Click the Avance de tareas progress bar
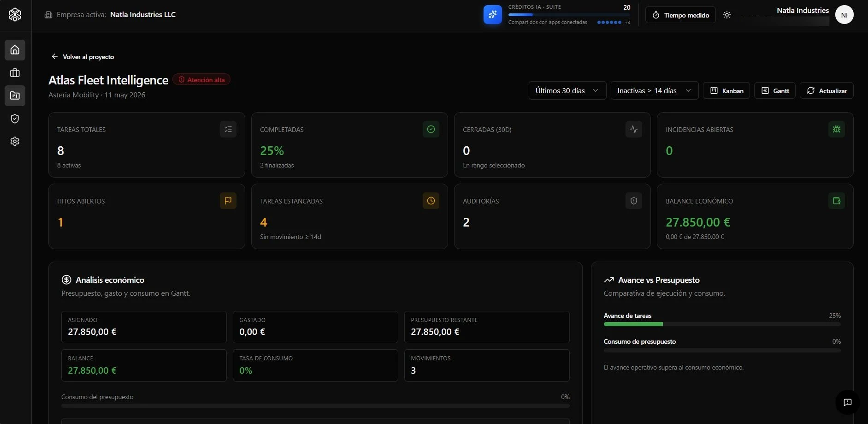 pos(722,324)
